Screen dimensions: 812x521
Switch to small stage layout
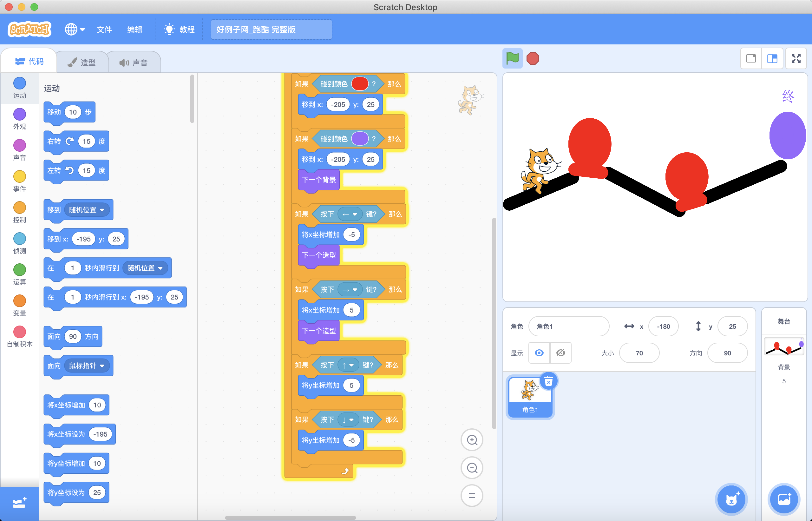751,58
